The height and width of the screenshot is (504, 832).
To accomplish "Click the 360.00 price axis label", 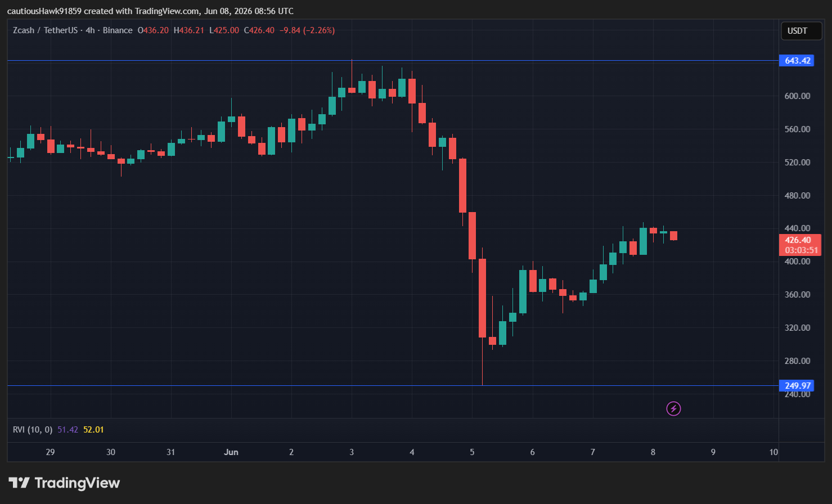I will pos(797,295).
